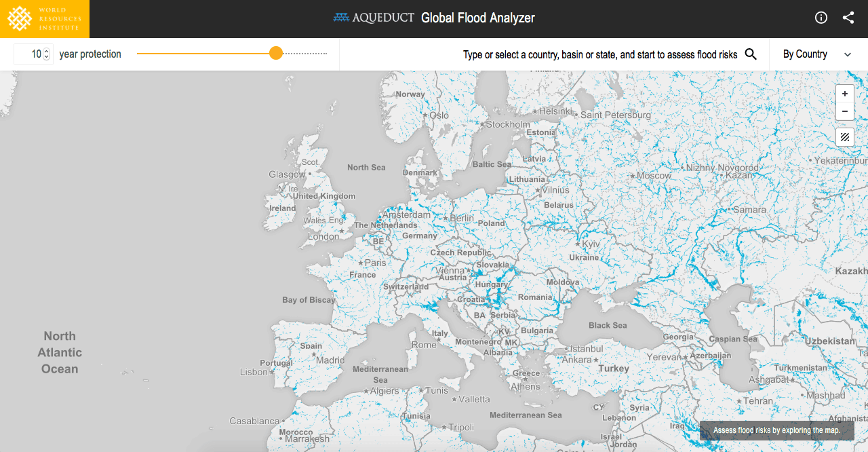
Task: Click 'Moscow' city label on map
Action: pos(654,176)
